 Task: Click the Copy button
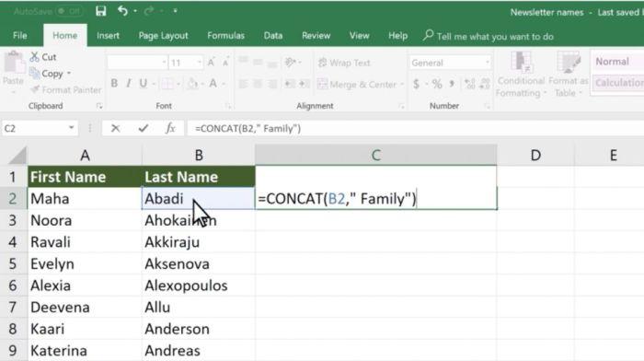pos(46,74)
